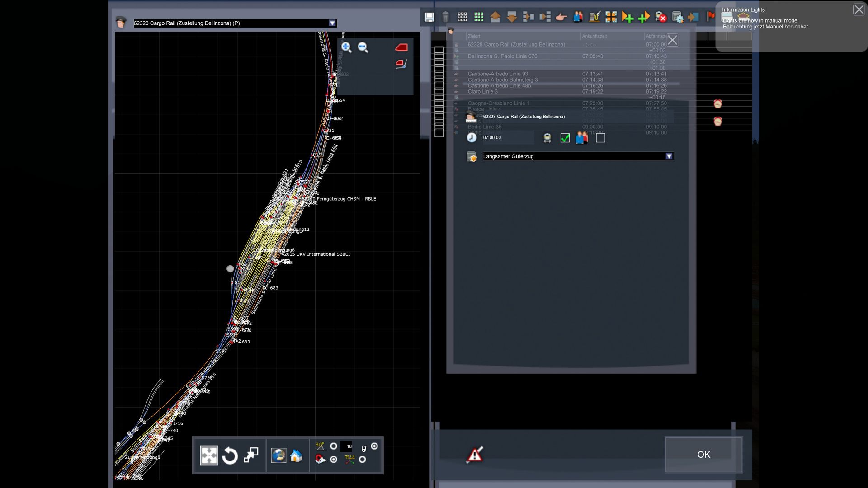Uncheck the green checkmark checkbox

click(565, 138)
